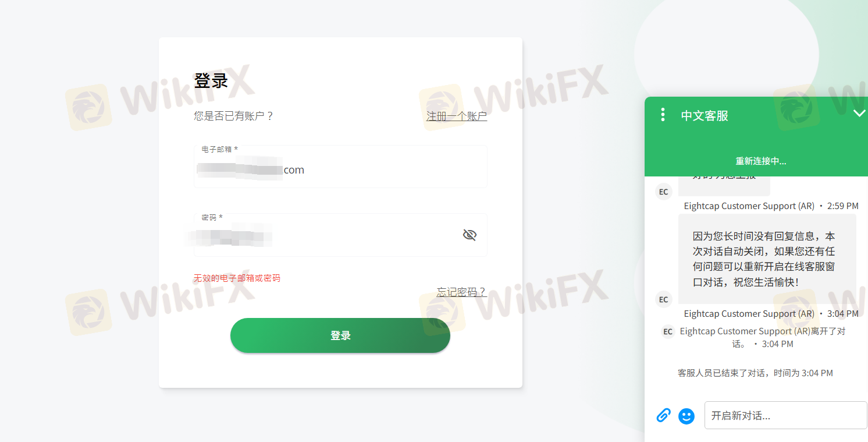Open the chat options three-dot menu
868x442 pixels.
click(663, 114)
